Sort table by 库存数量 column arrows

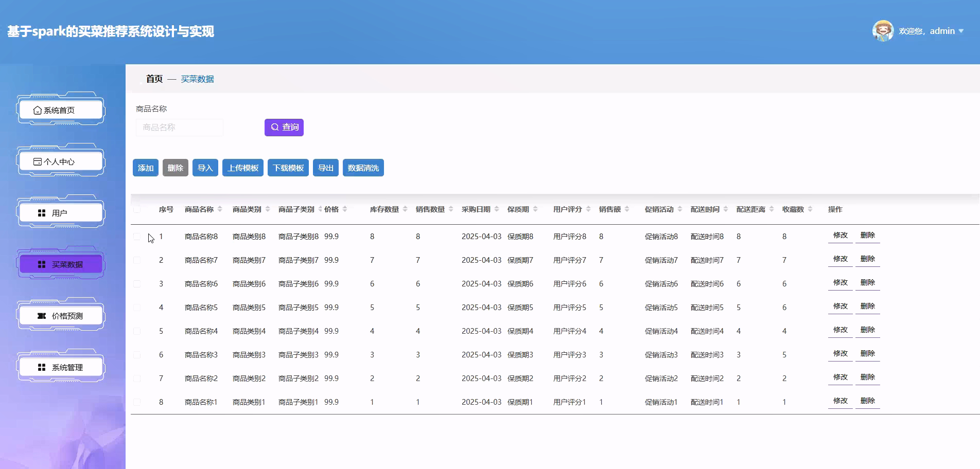click(405, 209)
